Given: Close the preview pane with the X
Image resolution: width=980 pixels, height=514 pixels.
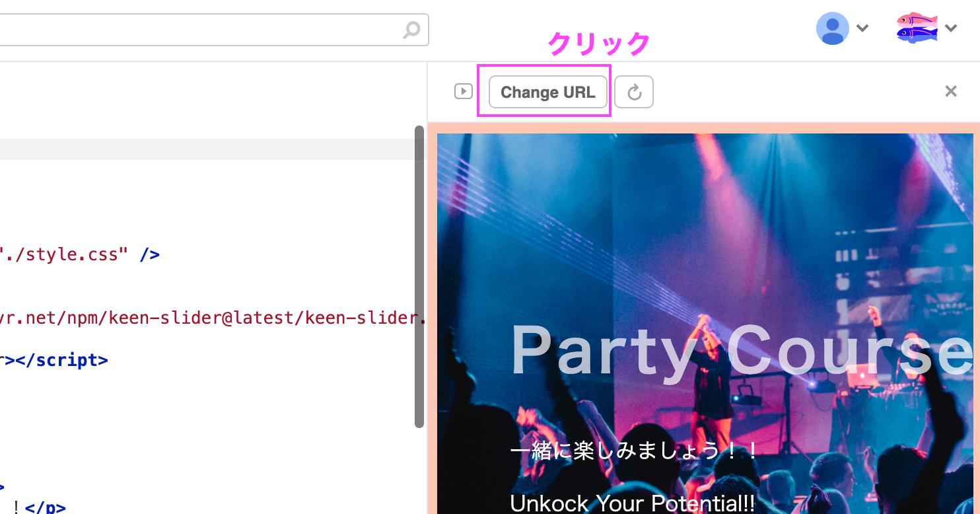Looking at the screenshot, I should coord(950,91).
